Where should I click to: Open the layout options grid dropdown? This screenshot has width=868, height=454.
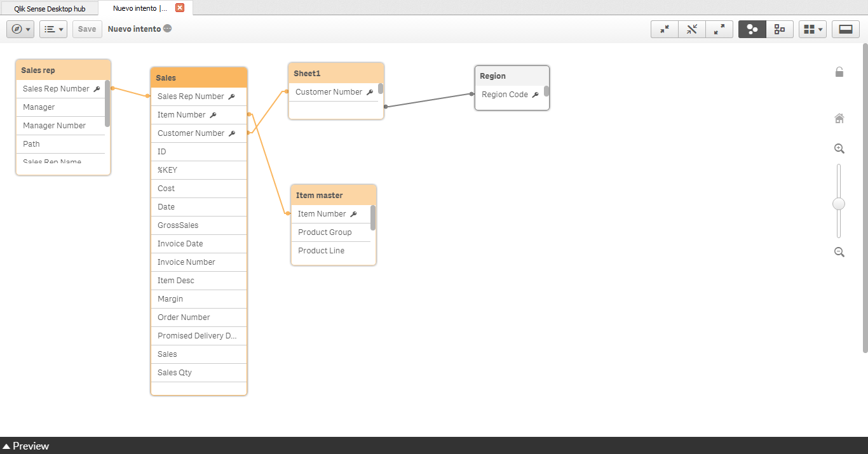pos(813,29)
